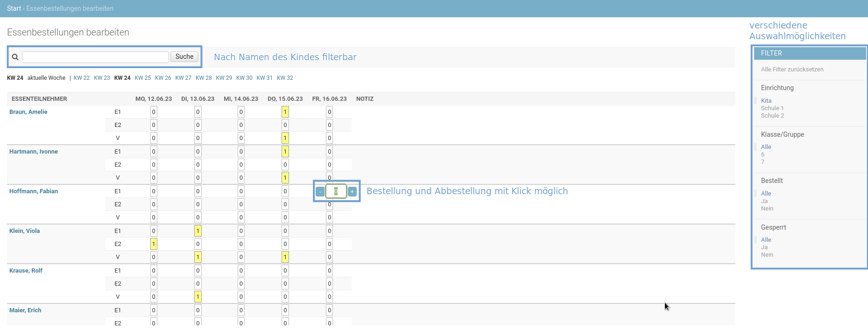
Task: Click Krause Rolf E1 Friday order cell
Action: point(330,271)
